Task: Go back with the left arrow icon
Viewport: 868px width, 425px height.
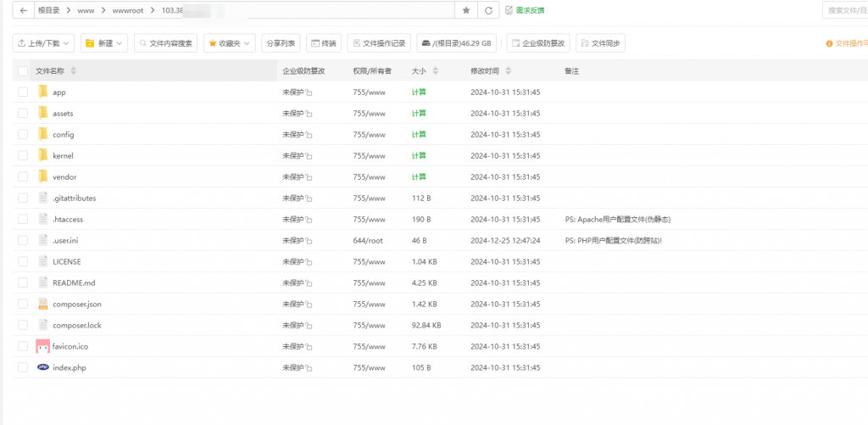Action: click(x=23, y=10)
